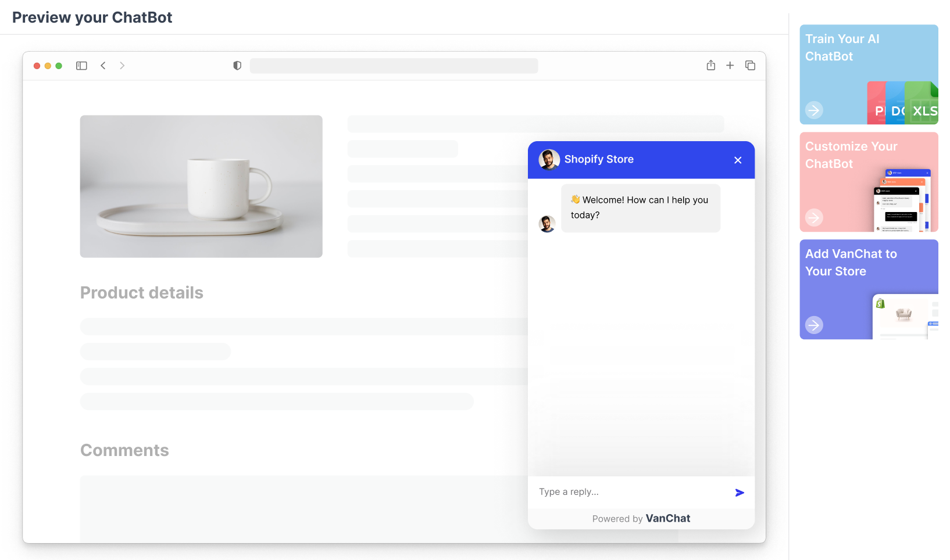950x560 pixels.
Task: Toggle the sidebar icon in preview browser
Action: pyautogui.click(x=81, y=66)
